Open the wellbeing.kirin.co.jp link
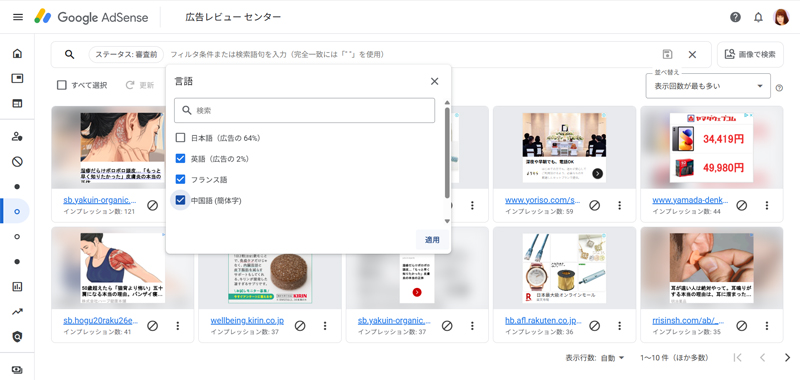Viewport: 800px width, 380px height. (x=247, y=321)
